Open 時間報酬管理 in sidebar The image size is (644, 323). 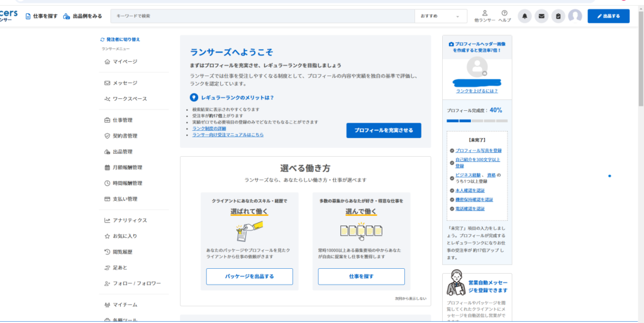click(x=127, y=183)
